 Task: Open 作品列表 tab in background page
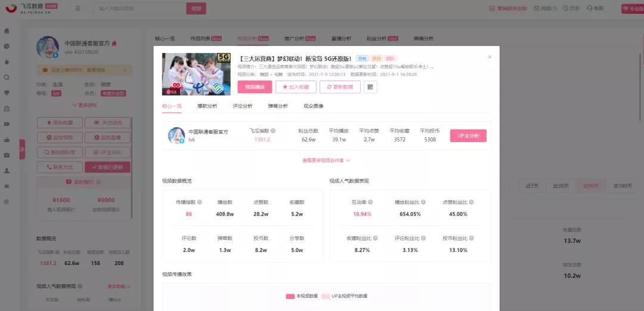pyautogui.click(x=206, y=39)
